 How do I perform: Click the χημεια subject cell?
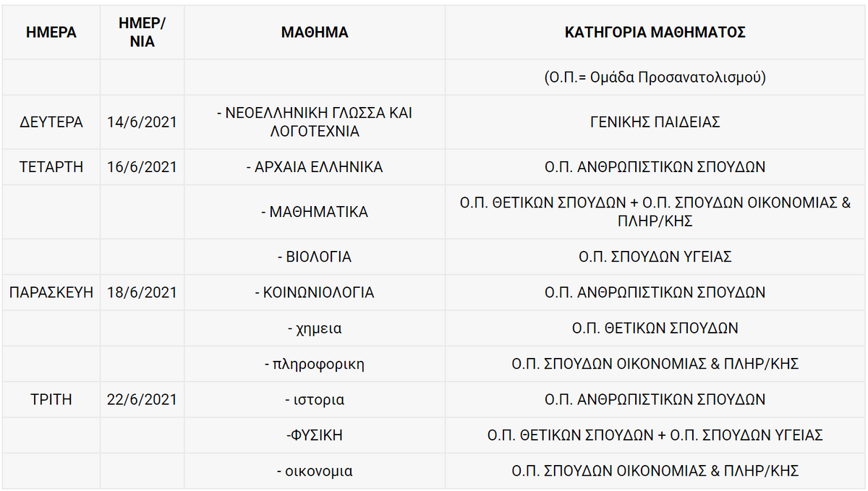(x=315, y=328)
